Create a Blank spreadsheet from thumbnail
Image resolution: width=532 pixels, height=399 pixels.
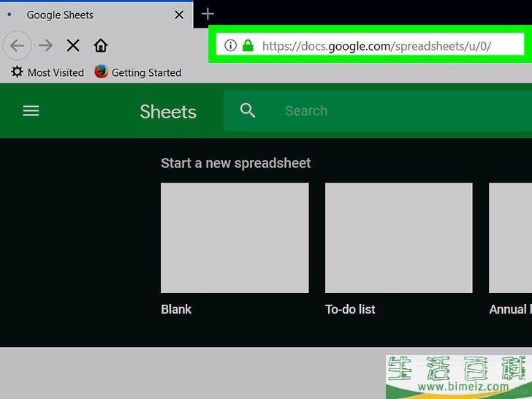(x=235, y=237)
